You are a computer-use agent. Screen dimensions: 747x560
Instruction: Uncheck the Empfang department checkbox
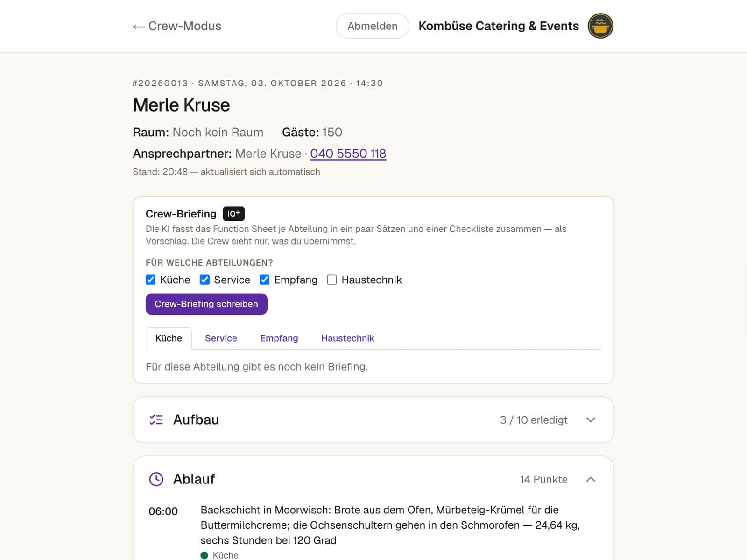[x=264, y=280]
